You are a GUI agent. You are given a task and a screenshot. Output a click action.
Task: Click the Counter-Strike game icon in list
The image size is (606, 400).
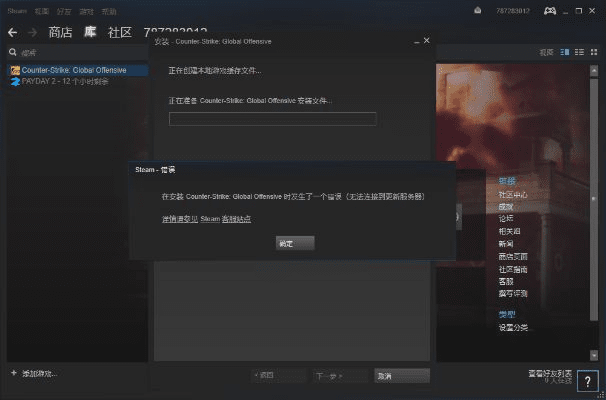click(15, 70)
